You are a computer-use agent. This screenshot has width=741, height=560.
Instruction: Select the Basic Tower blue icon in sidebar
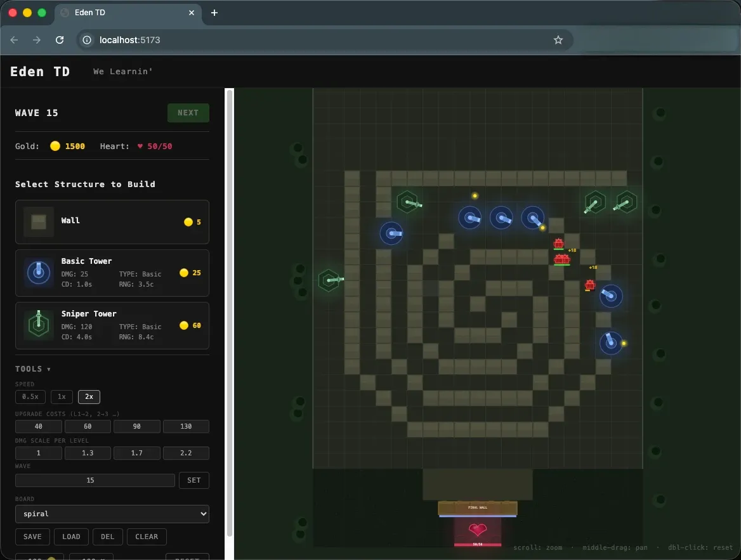tap(38, 273)
